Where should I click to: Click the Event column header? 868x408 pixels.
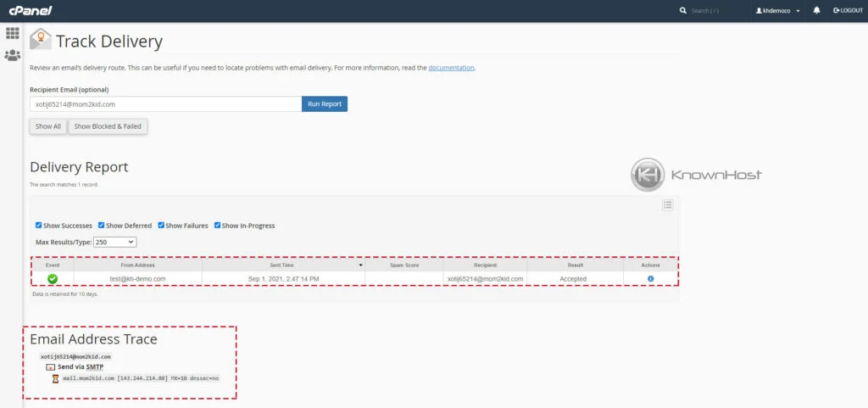pos(53,265)
